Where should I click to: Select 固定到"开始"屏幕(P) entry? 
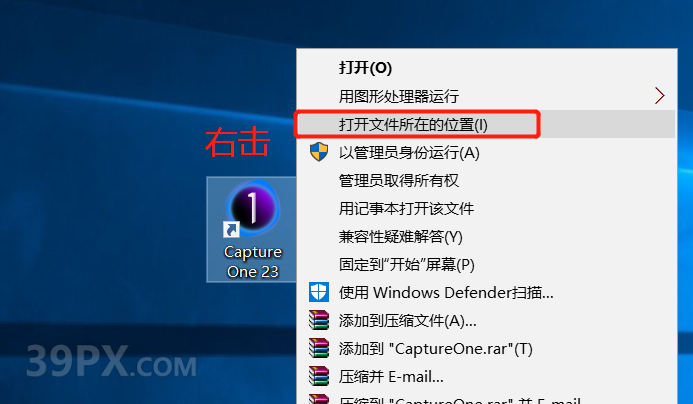(x=487, y=264)
